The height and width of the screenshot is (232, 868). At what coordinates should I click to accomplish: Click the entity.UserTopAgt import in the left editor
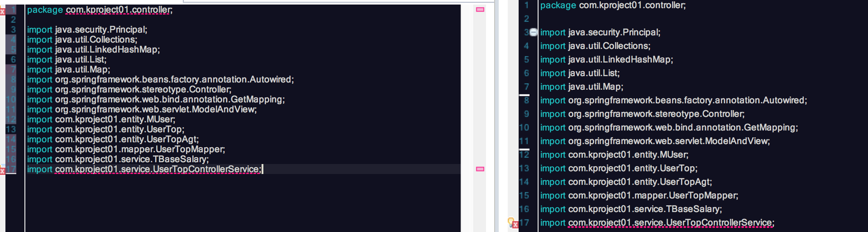[113, 139]
